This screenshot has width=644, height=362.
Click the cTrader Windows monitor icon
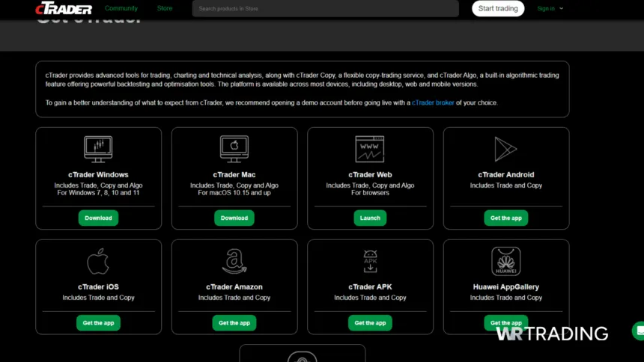tap(98, 150)
